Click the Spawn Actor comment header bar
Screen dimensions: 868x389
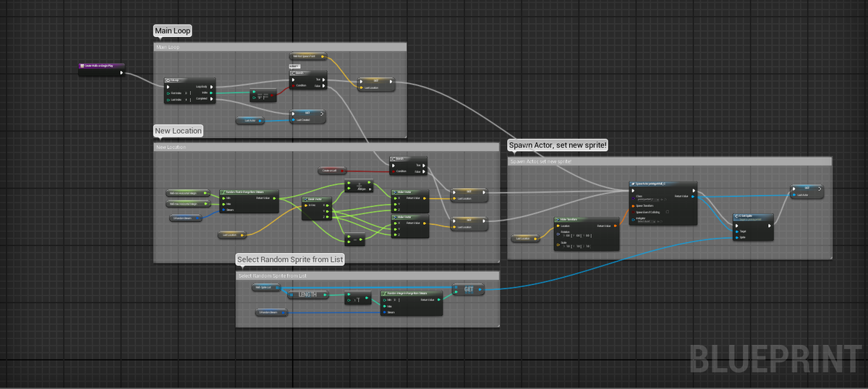pyautogui.click(x=670, y=161)
